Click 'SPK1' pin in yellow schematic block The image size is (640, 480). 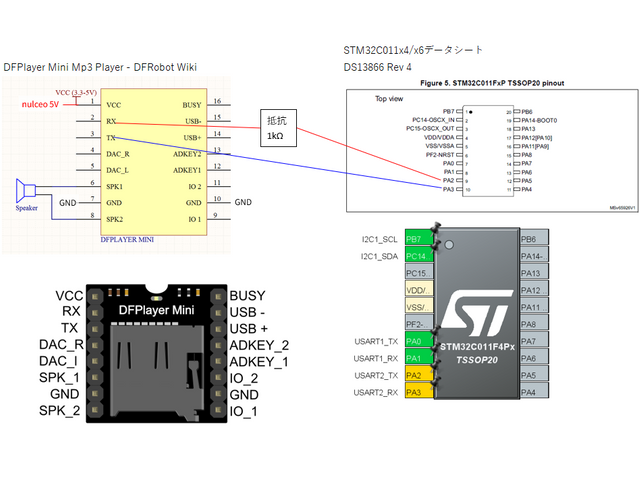point(114,187)
